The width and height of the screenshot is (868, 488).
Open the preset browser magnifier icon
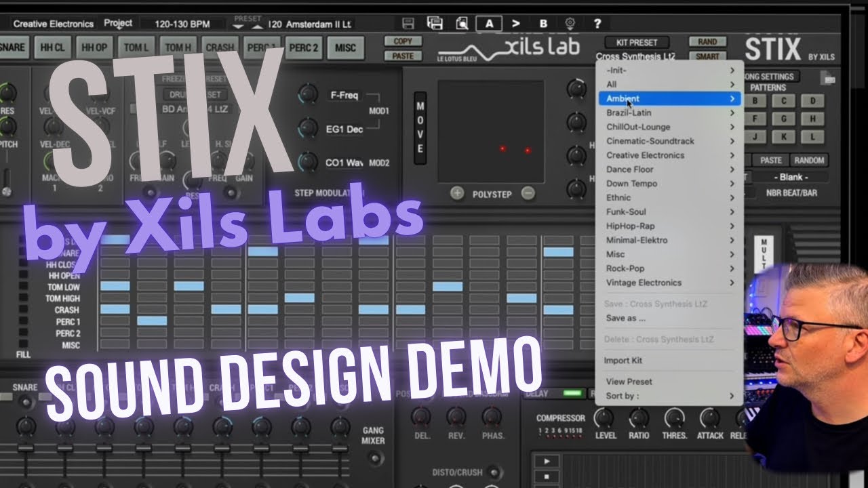pyautogui.click(x=462, y=23)
